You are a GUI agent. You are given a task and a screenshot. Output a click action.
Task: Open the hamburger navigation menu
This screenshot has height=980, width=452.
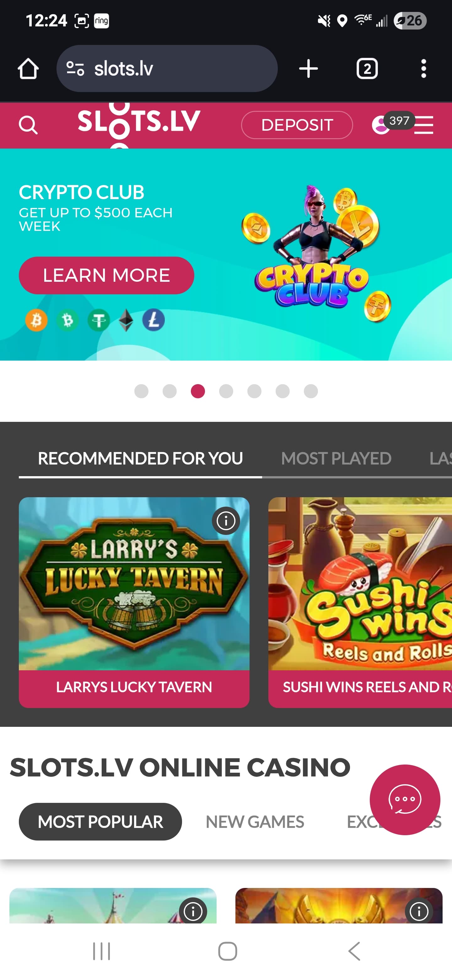point(424,125)
